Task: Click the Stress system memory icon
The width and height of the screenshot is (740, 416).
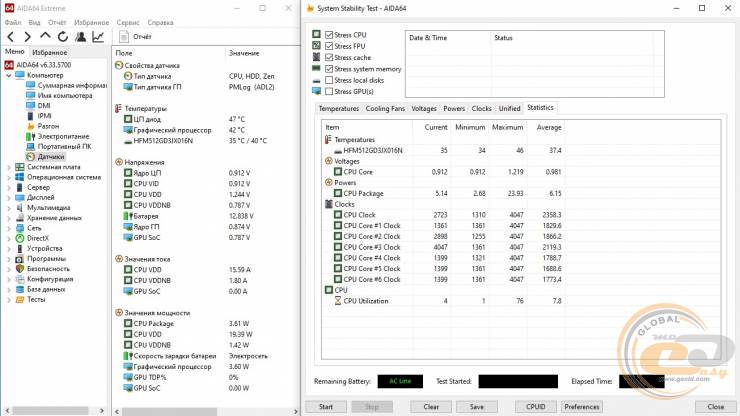Action: tap(316, 69)
